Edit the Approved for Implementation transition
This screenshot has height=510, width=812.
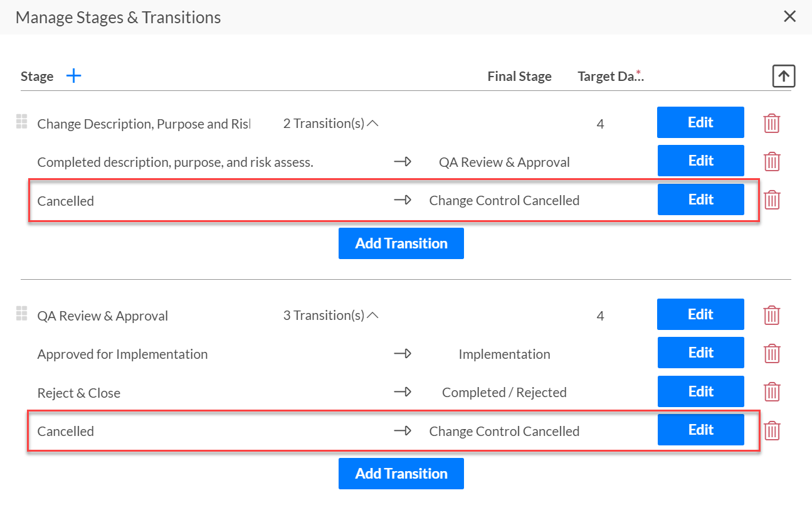[x=701, y=353]
